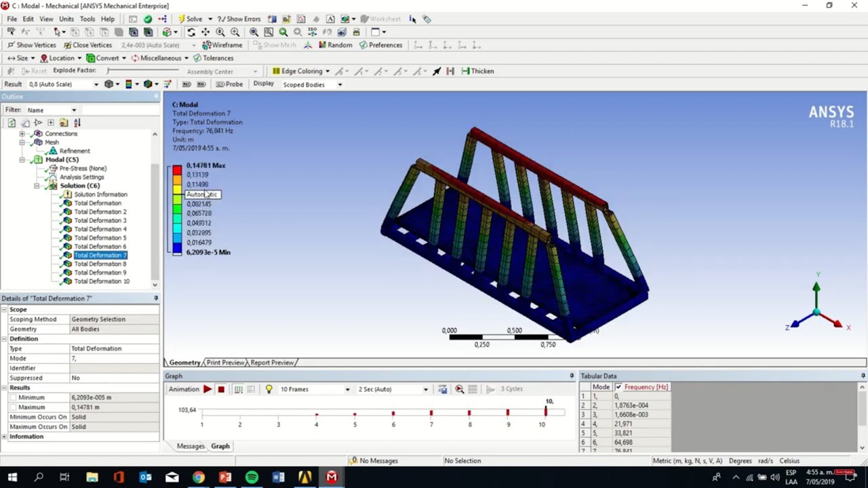Viewport: 868px width, 488px height.
Task: Toggle the distributed animation frames icon
Action: (x=238, y=389)
